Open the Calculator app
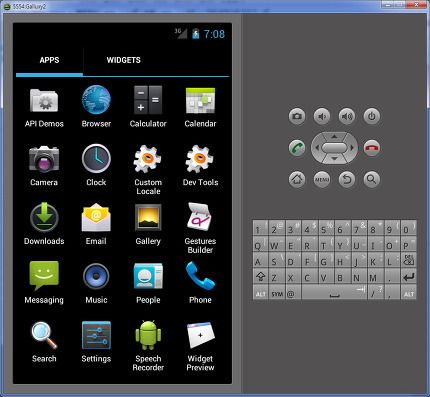The image size is (430, 397). coord(148,107)
